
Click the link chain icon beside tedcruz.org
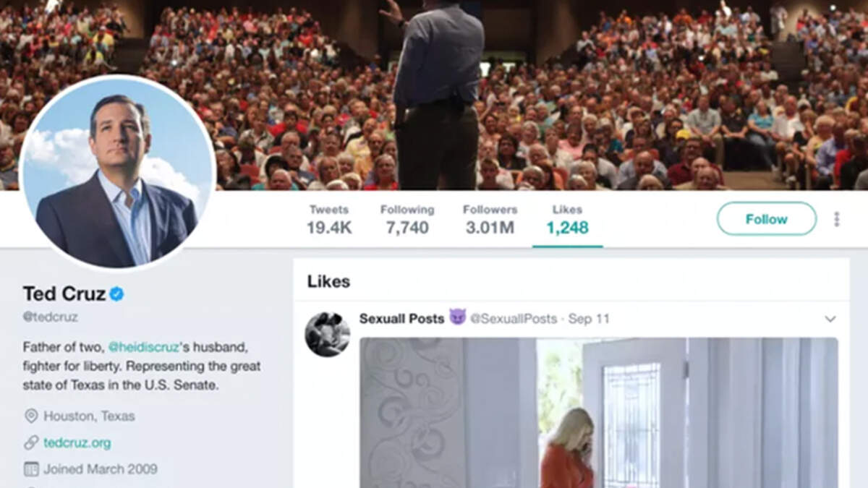(x=31, y=442)
